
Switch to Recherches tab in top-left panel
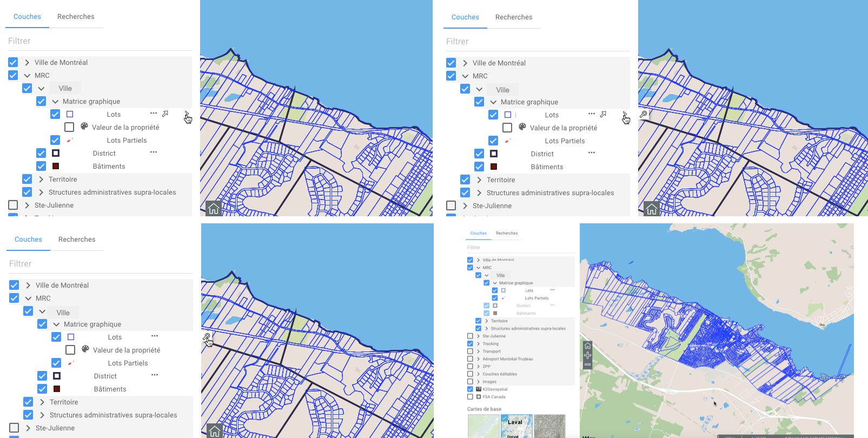tap(76, 17)
